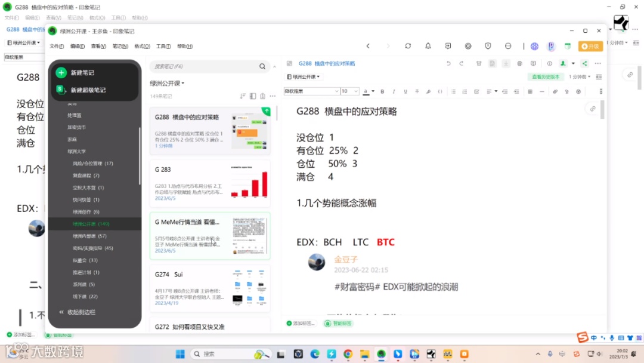Screen dimensions: 644x363
Task: Click the import arrow-box icon in toolbar
Action: pyautogui.click(x=448, y=46)
